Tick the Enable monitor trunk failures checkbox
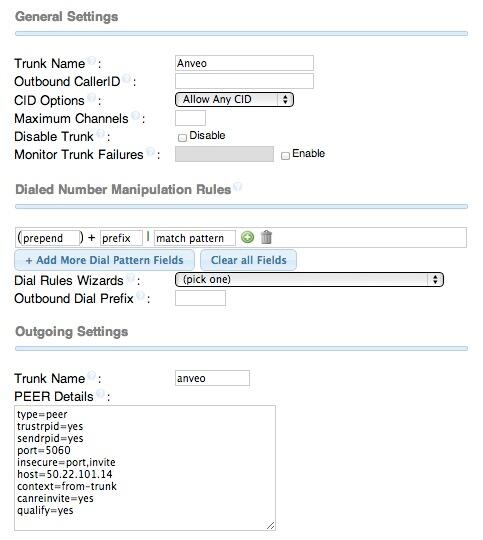The image size is (483, 540). tap(285, 156)
